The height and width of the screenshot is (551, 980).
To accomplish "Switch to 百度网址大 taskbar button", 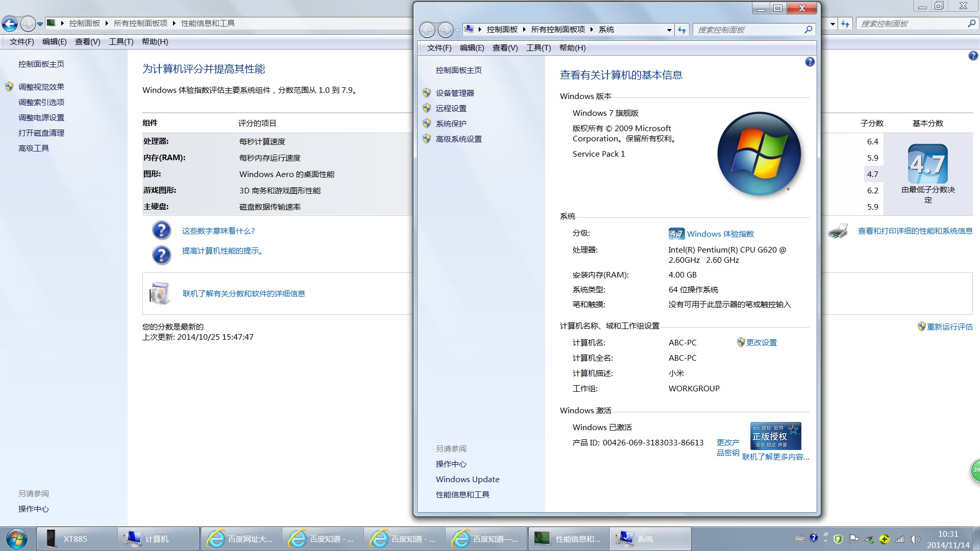I will [x=241, y=539].
